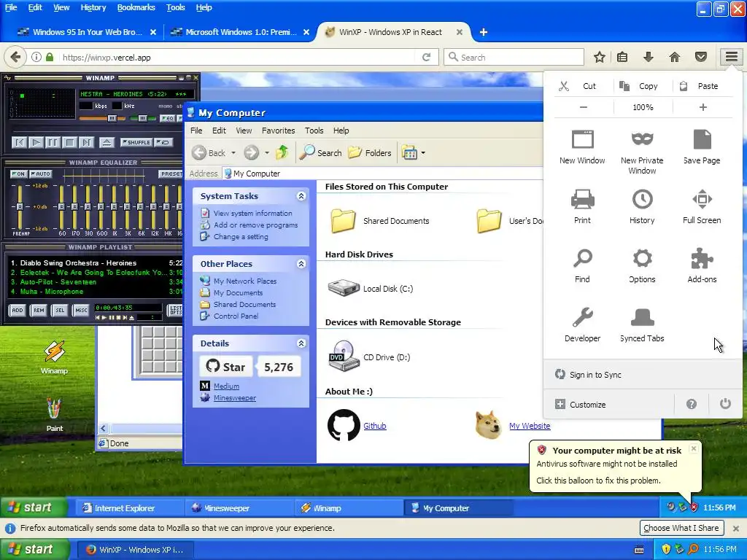Click the Control Panel link
This screenshot has height=560, width=747.
[x=236, y=316]
